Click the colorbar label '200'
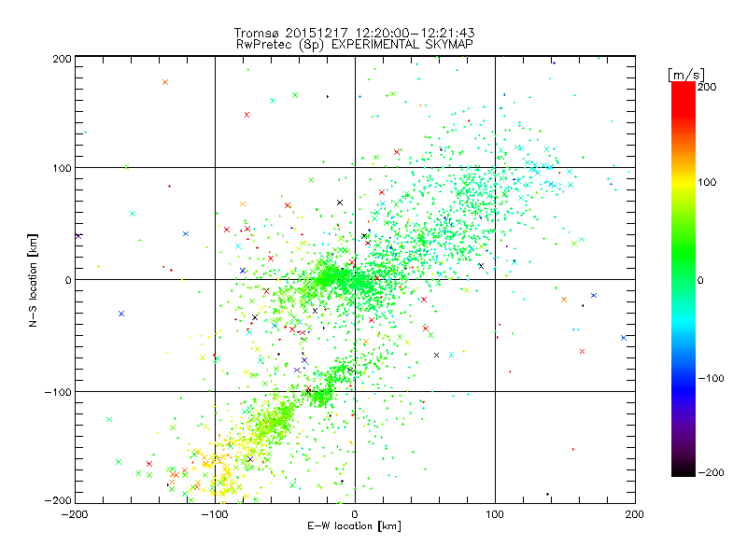This screenshot has height=560, width=747. (707, 87)
